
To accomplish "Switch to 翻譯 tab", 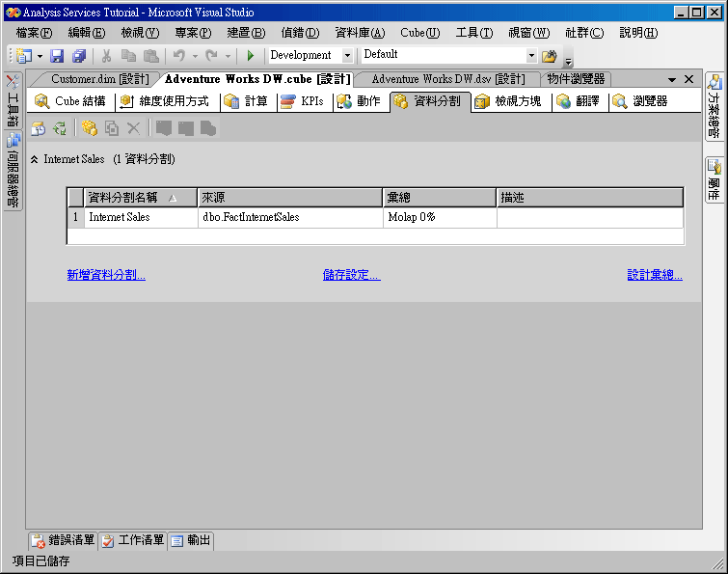I will coord(578,101).
